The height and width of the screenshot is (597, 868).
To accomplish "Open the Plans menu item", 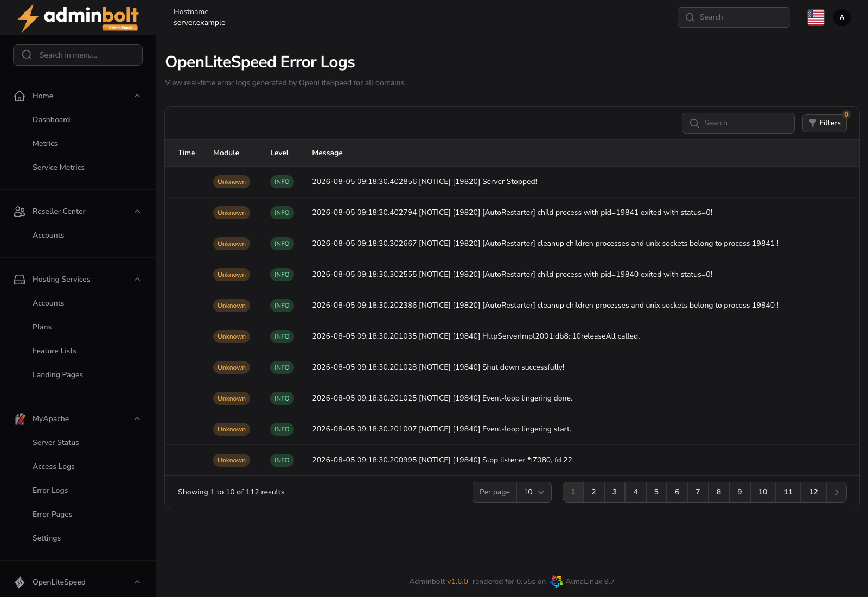I will point(42,327).
